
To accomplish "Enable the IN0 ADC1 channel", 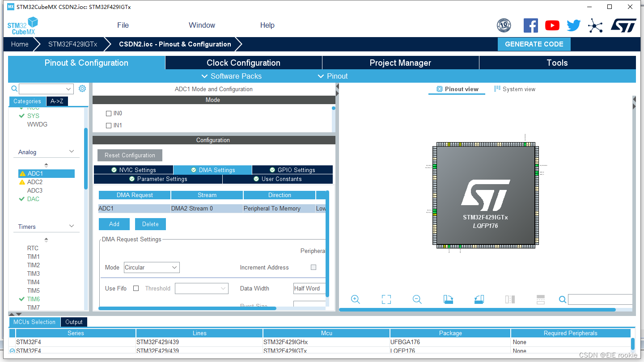I will click(109, 113).
